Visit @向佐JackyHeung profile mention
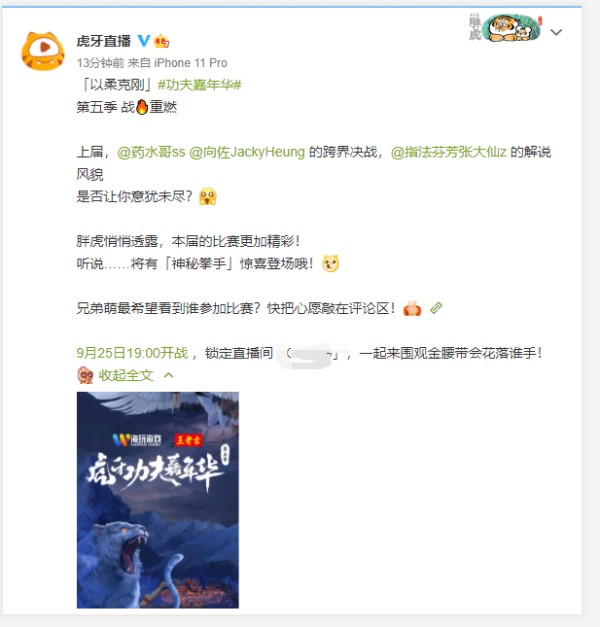The width and height of the screenshot is (600, 627). click(247, 152)
